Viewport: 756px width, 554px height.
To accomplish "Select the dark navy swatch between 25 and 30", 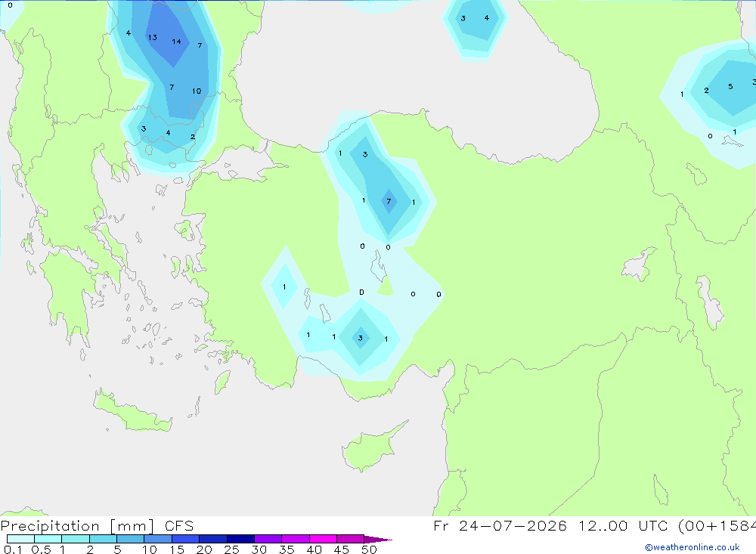I will (240, 539).
